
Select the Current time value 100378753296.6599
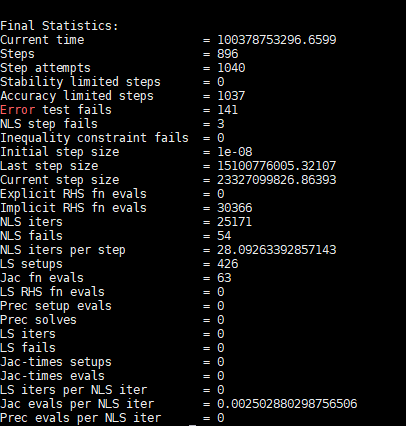[x=277, y=40]
